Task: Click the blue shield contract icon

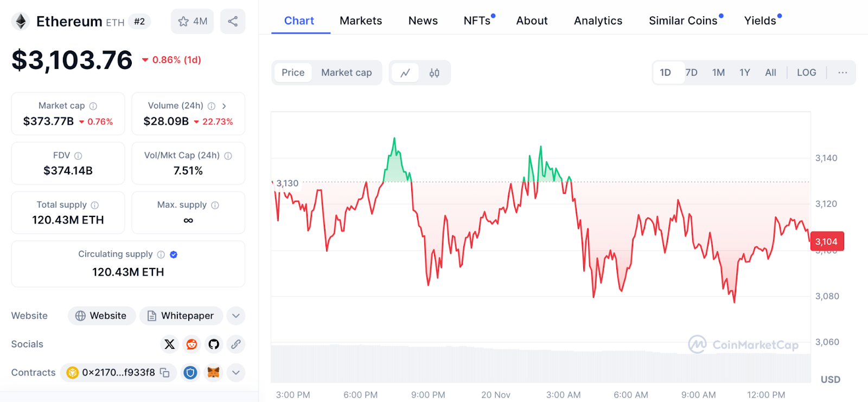Action: coord(190,373)
